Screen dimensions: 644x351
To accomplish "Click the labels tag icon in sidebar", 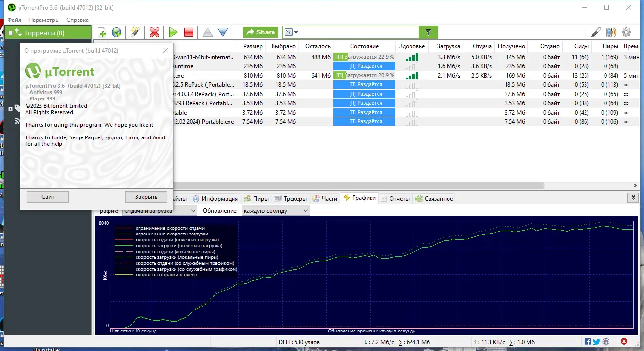I will point(17,108).
